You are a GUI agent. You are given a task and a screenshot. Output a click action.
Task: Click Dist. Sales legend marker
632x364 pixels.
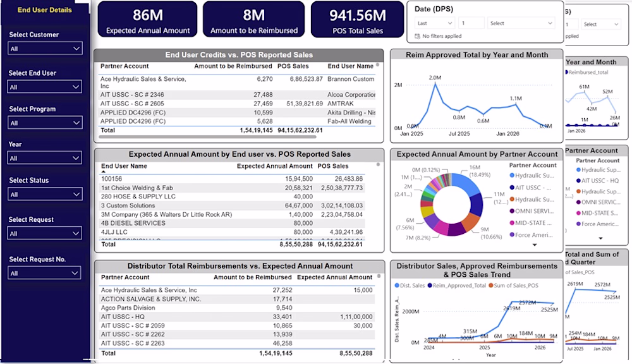397,286
